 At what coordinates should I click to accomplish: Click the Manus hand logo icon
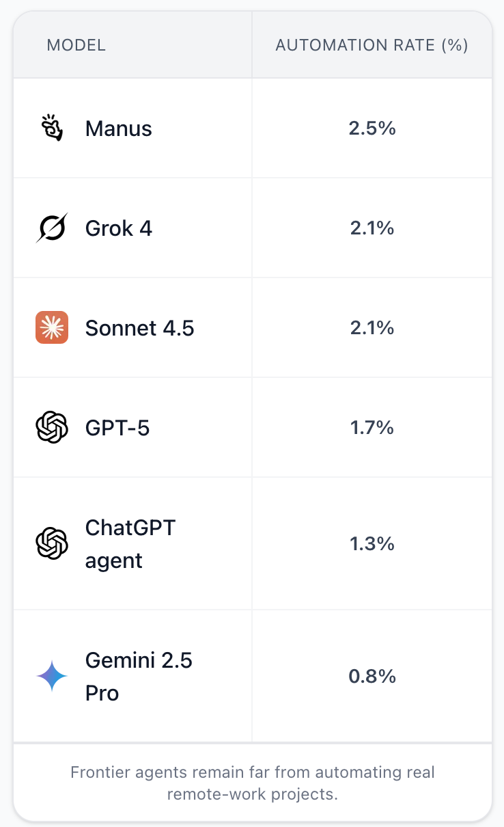52,128
